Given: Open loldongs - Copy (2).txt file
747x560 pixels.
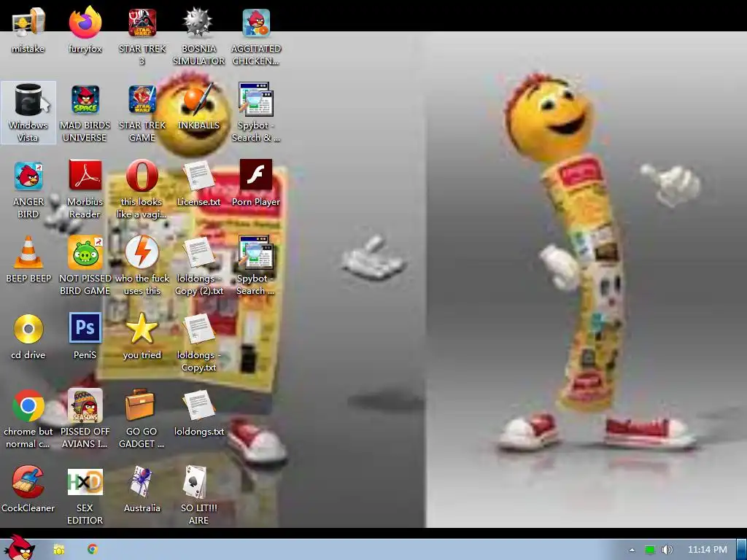Looking at the screenshot, I should click(x=198, y=252).
